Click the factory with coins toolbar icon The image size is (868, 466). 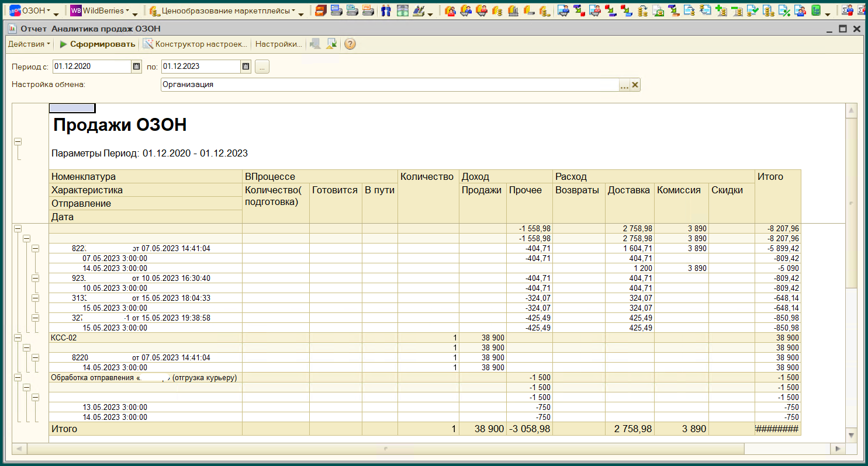click(513, 11)
